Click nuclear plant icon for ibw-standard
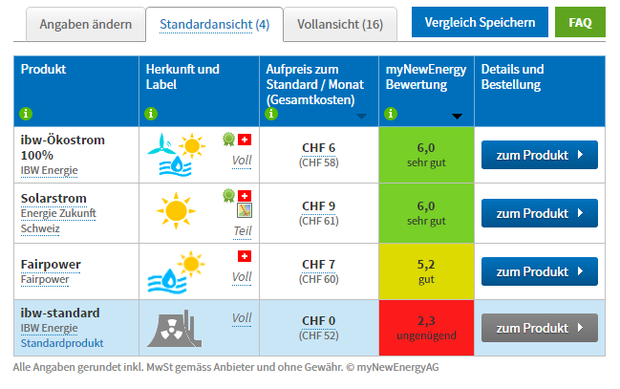This screenshot has height=389, width=620. click(175, 329)
